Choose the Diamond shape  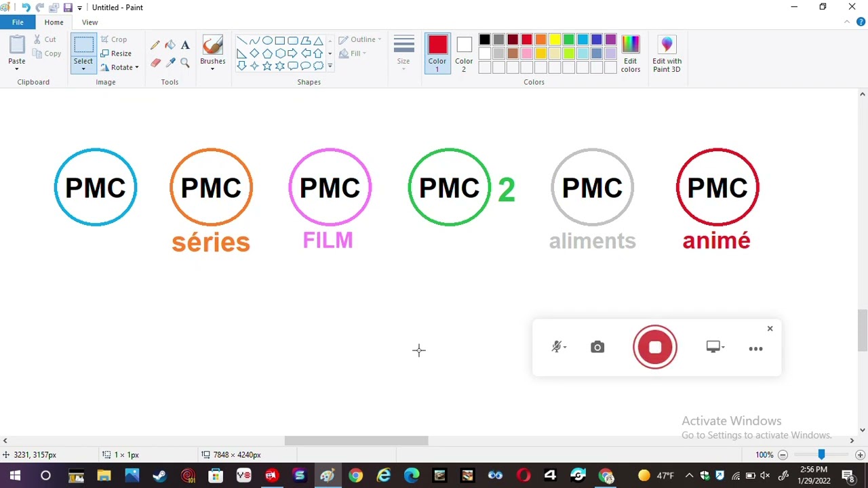pos(254,54)
